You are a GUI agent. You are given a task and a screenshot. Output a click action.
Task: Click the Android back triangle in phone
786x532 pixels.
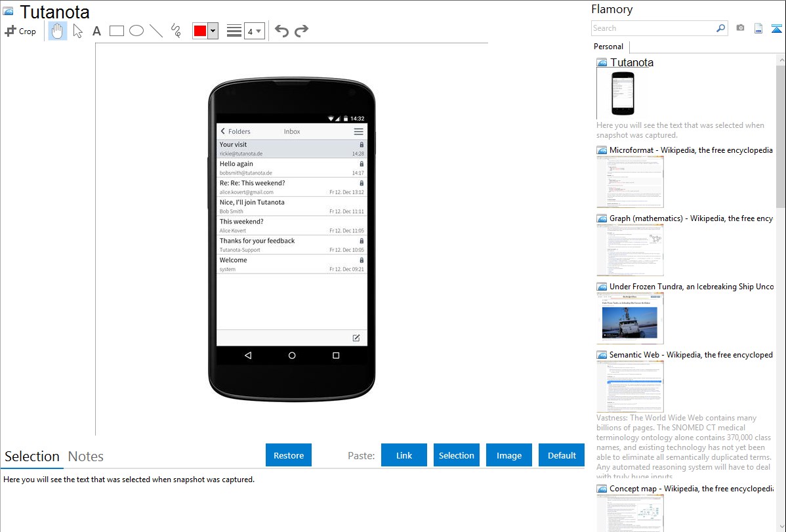(247, 356)
